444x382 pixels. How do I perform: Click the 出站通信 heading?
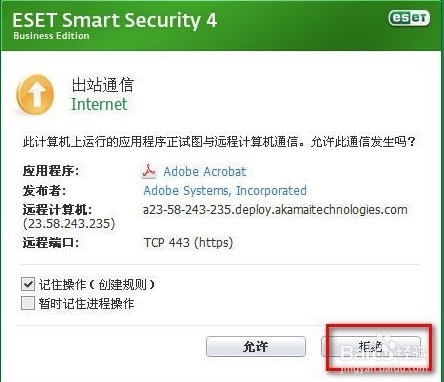[x=102, y=85]
